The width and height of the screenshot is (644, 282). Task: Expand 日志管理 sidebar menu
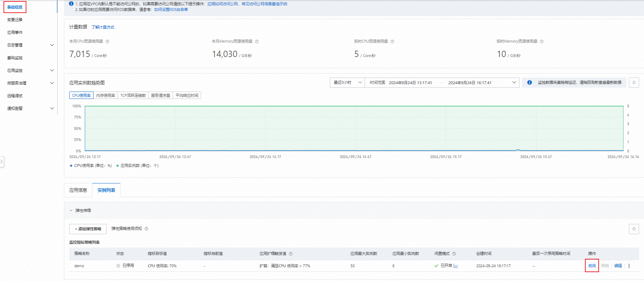(x=52, y=45)
